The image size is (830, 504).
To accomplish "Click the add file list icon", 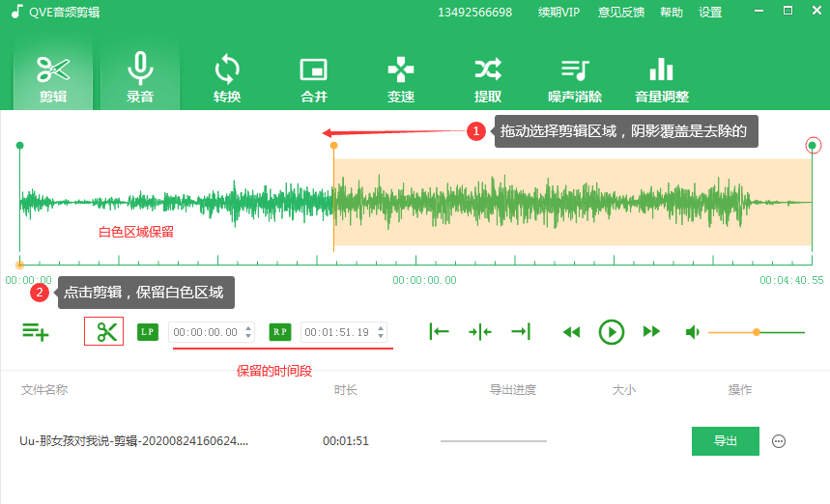I will click(36, 331).
